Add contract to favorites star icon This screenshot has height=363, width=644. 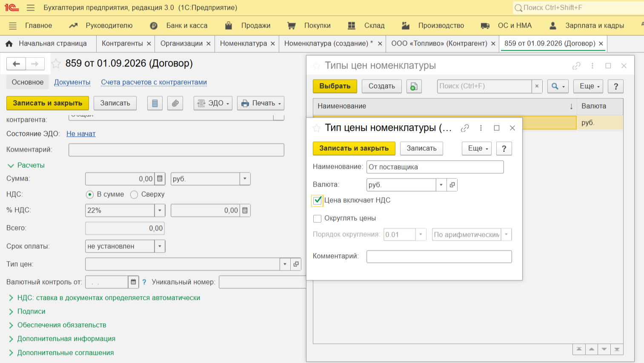pos(56,63)
